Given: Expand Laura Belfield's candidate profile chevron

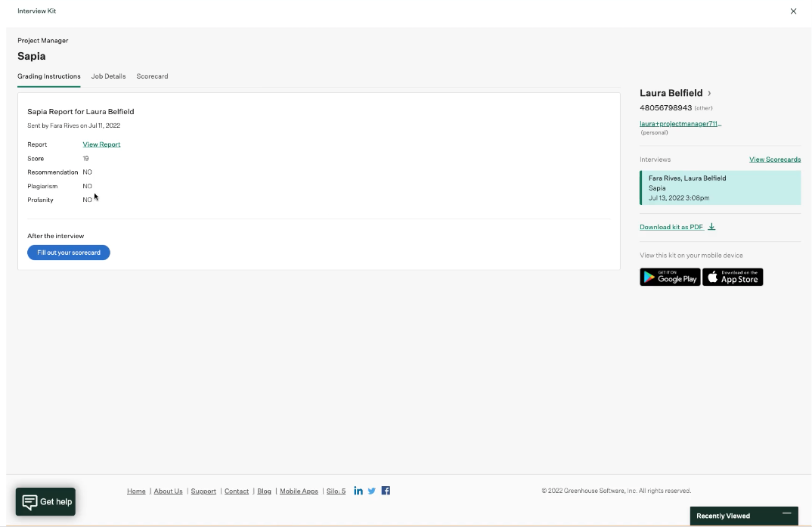Looking at the screenshot, I should coord(709,93).
